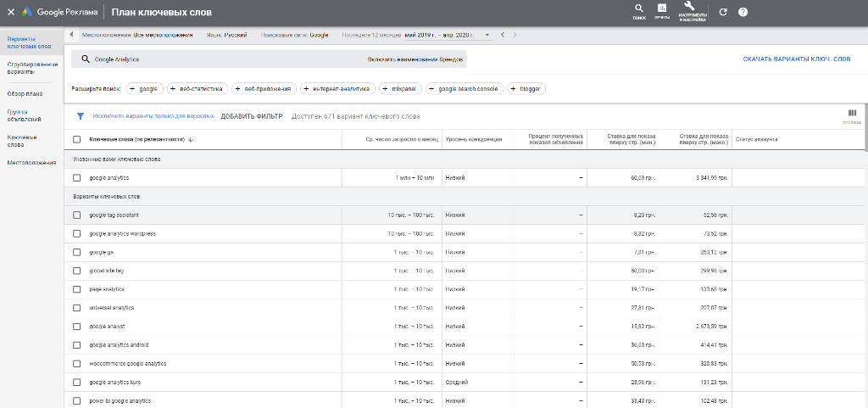Collapse the sidebar with the left triangle
The image size is (868, 408).
click(72, 35)
